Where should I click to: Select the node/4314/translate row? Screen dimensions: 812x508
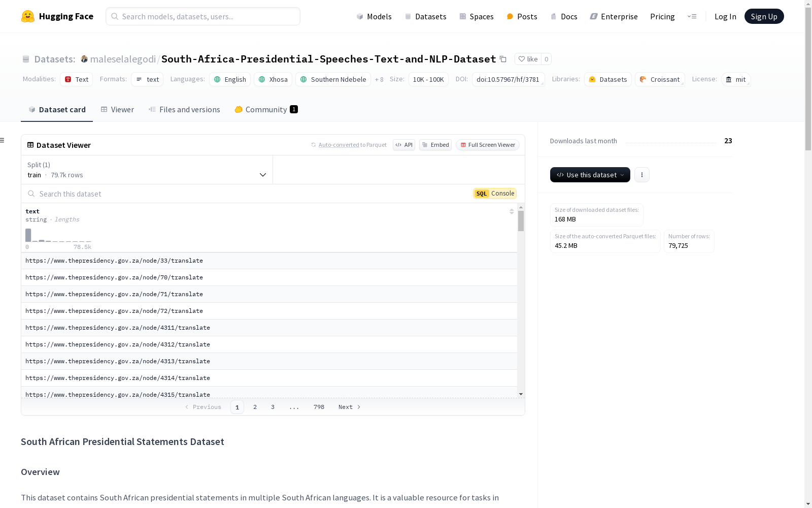[269, 378]
